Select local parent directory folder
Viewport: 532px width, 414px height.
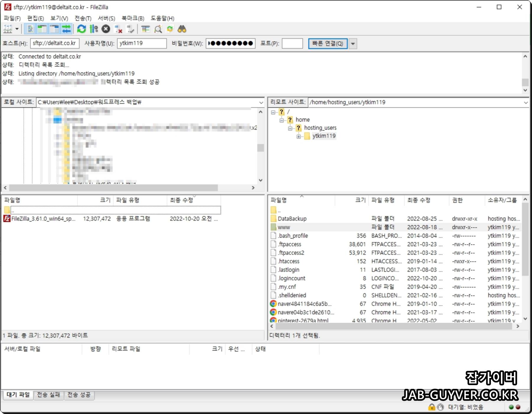(112, 210)
